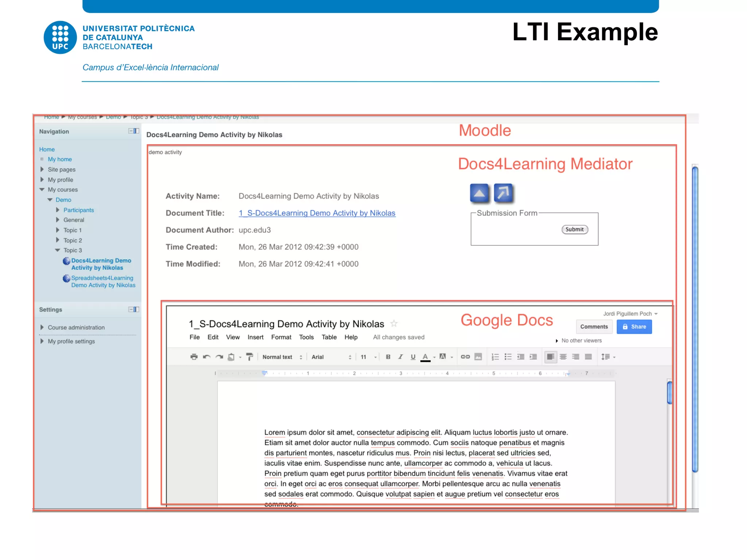This screenshot has width=747, height=560.
Task: Toggle Underline formatting
Action: 413,357
